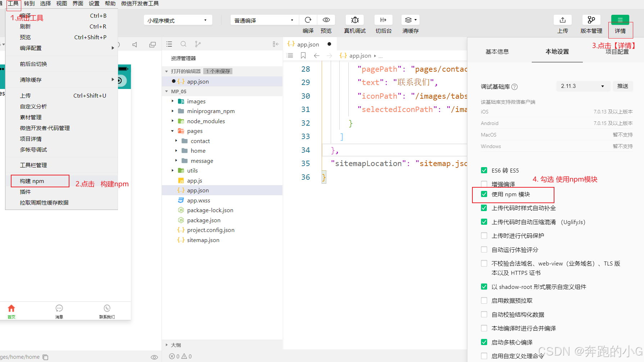The image size is (644, 362).
Task: Open compile configuration submenu
Action: 62,48
